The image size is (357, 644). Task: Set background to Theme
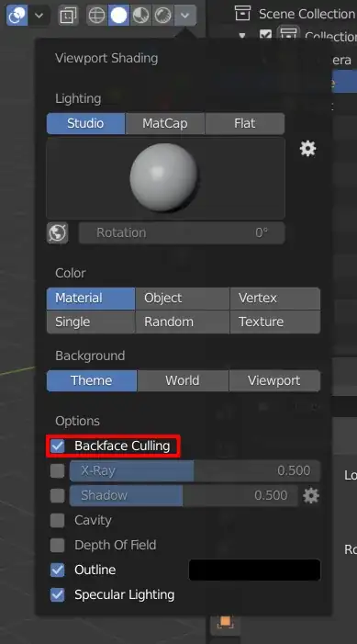[92, 380]
